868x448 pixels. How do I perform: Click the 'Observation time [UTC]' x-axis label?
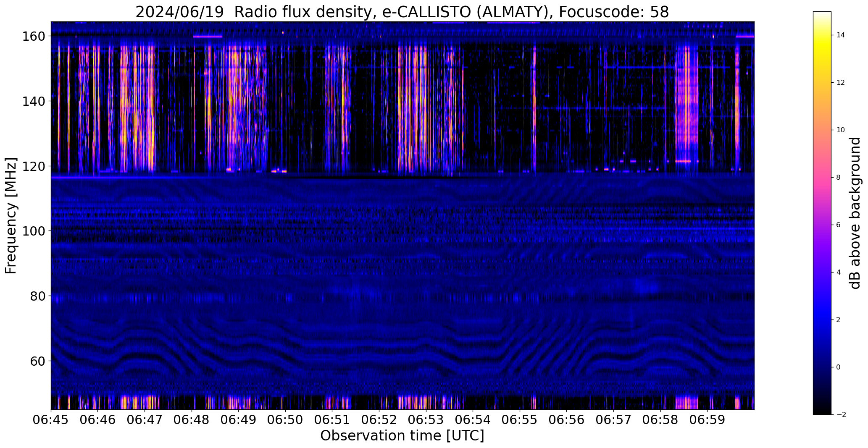coord(402,436)
